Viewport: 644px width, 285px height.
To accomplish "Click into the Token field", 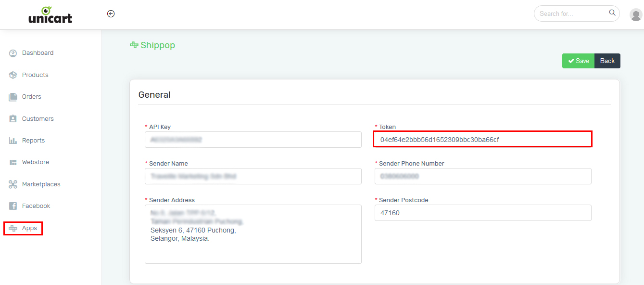I will tap(483, 140).
